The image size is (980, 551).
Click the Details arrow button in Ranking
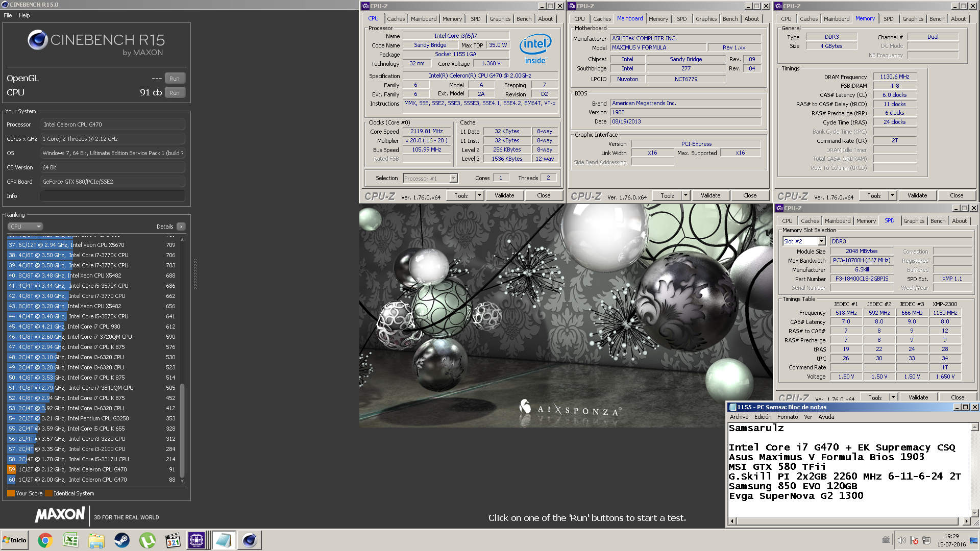click(181, 227)
